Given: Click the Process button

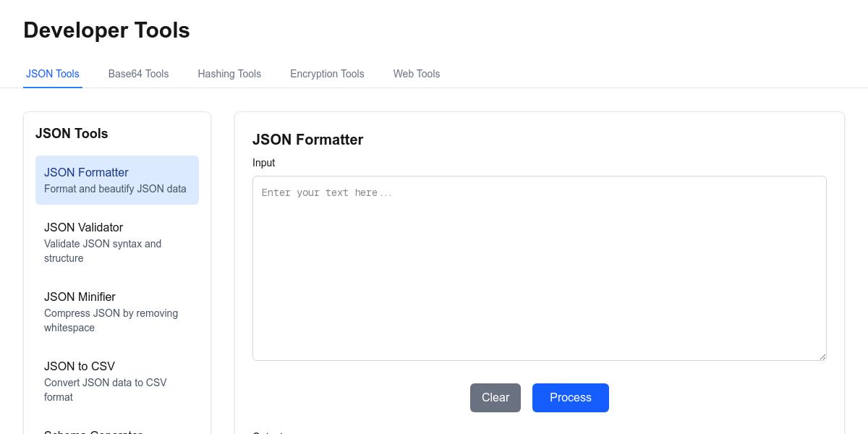Looking at the screenshot, I should 571,398.
